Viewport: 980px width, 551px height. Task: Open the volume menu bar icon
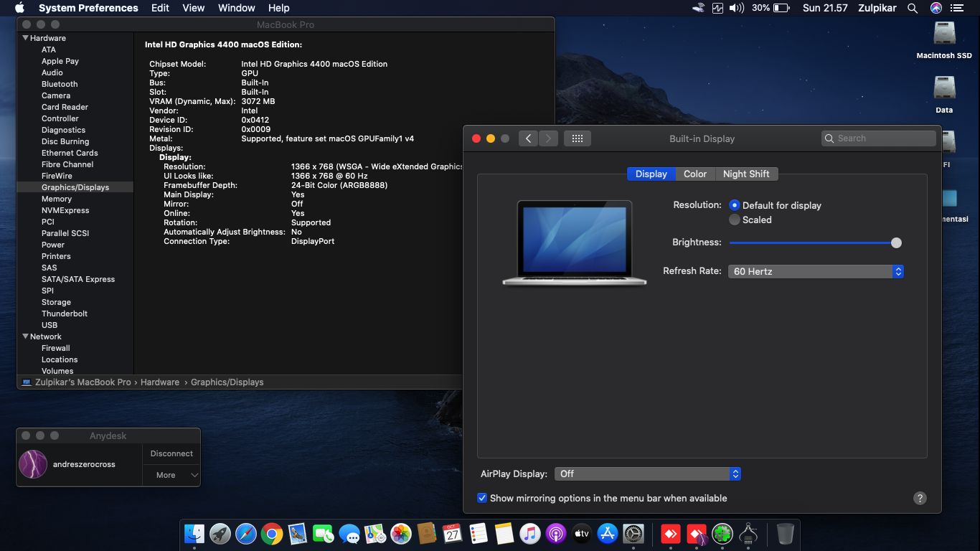pos(737,8)
